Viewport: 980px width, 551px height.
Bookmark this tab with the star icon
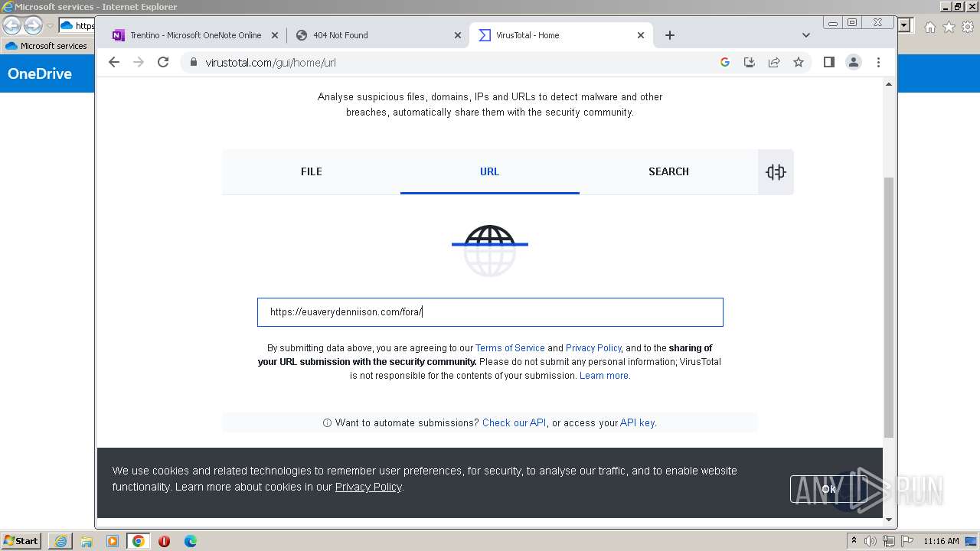coord(799,62)
